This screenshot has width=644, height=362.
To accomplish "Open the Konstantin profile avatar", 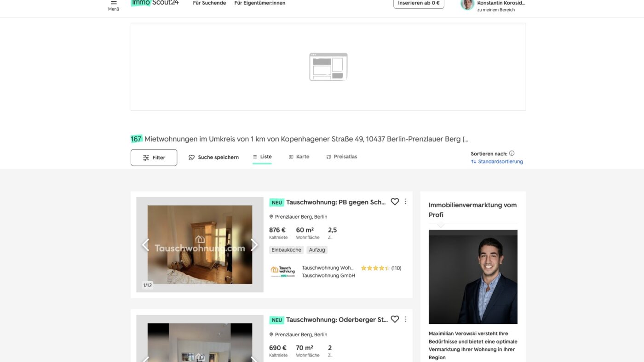I will (x=467, y=4).
